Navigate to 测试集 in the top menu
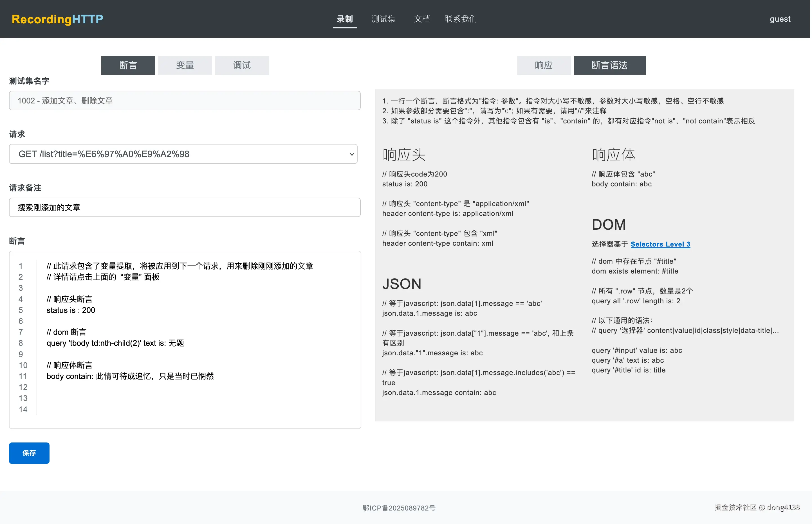Image resolution: width=812 pixels, height=524 pixels. (384, 19)
